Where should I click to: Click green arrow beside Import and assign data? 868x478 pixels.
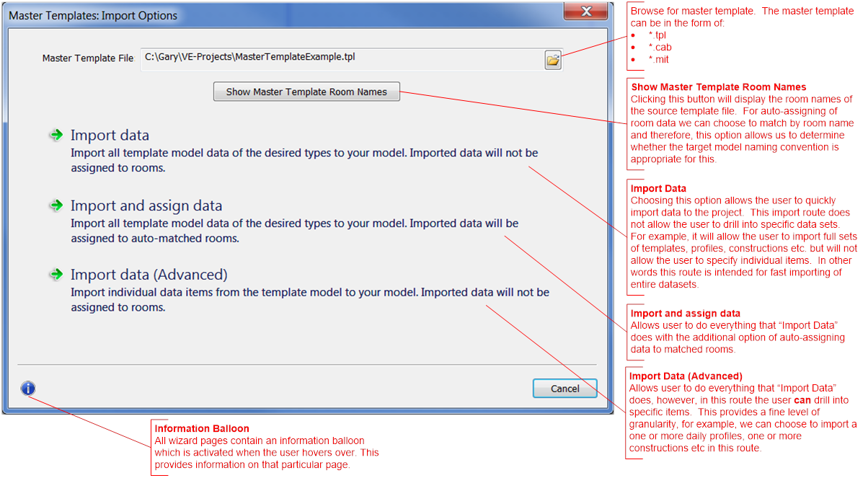tap(56, 205)
